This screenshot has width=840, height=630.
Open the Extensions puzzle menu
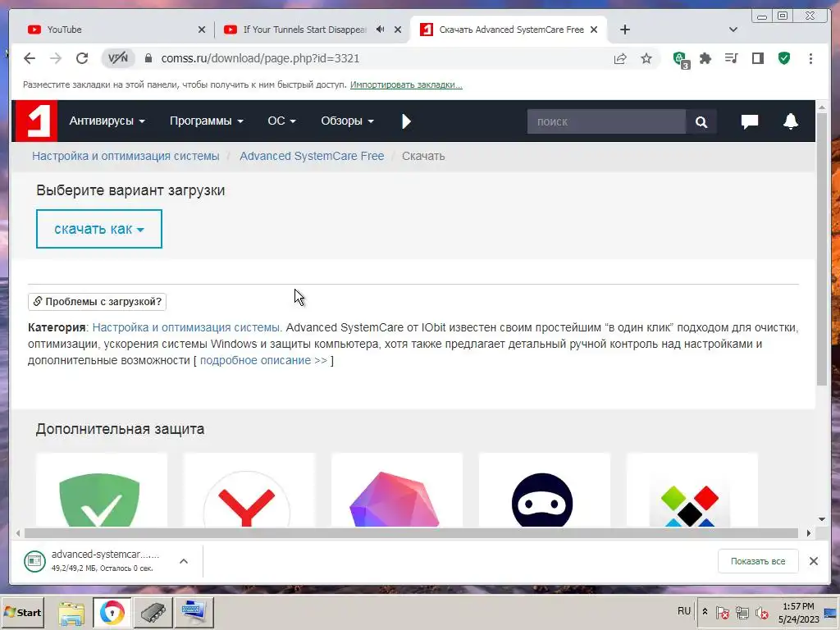click(705, 58)
